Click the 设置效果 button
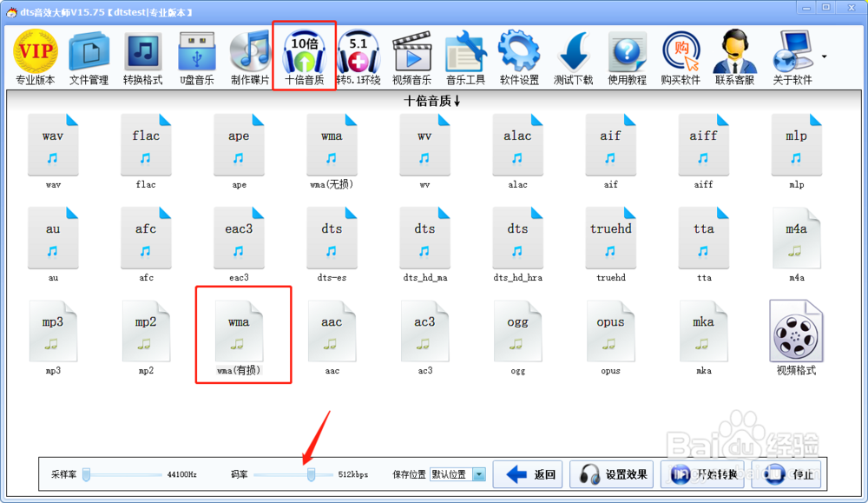The image size is (868, 503). coord(612,474)
